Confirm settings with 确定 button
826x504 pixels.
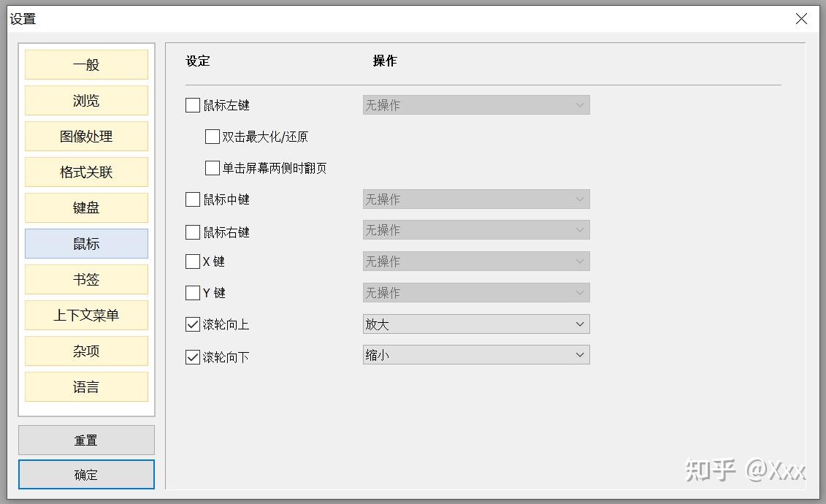[x=85, y=474]
